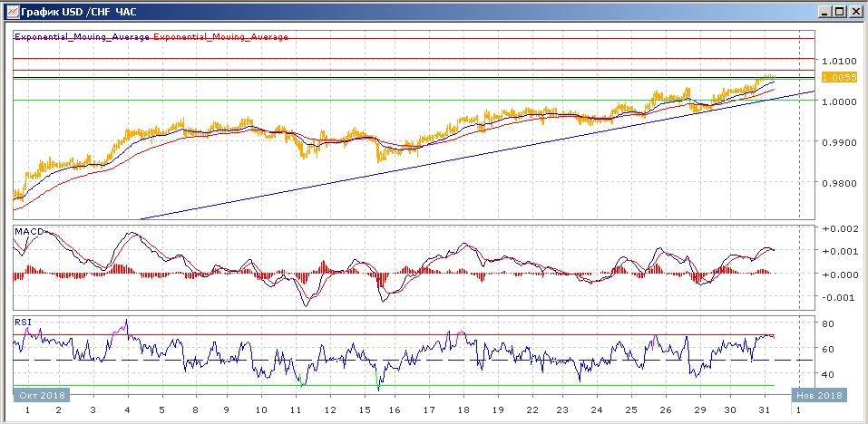
Task: Select the MACD indicator label
Action: coord(29,231)
